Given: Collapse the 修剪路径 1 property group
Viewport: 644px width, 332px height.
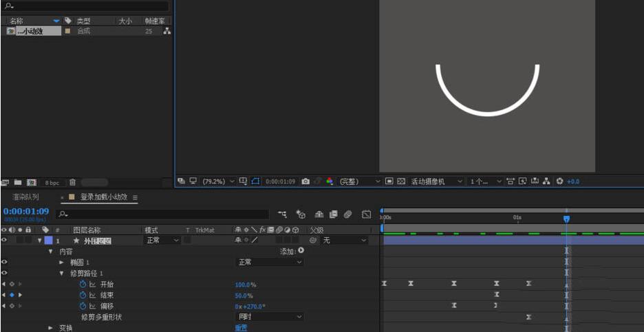Looking at the screenshot, I should [x=61, y=273].
